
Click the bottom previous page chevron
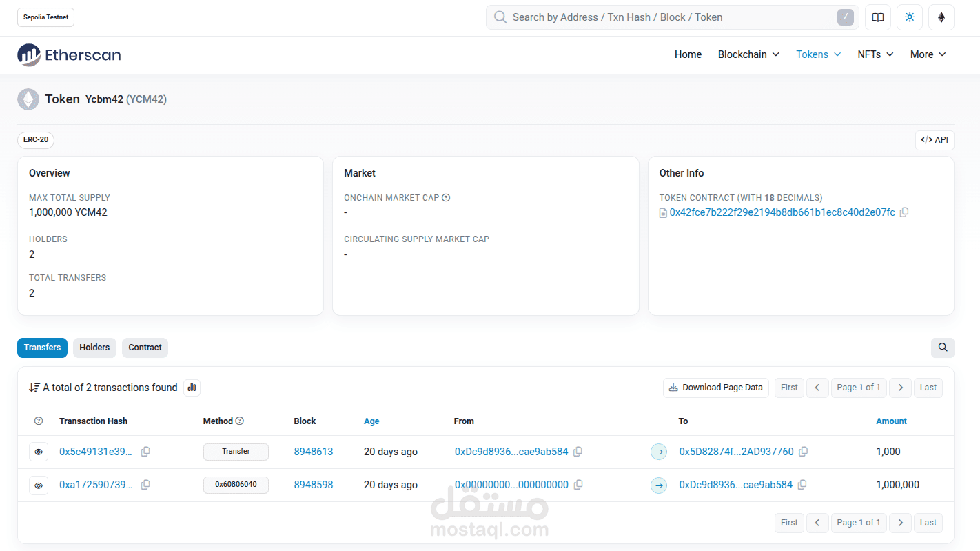pyautogui.click(x=817, y=523)
